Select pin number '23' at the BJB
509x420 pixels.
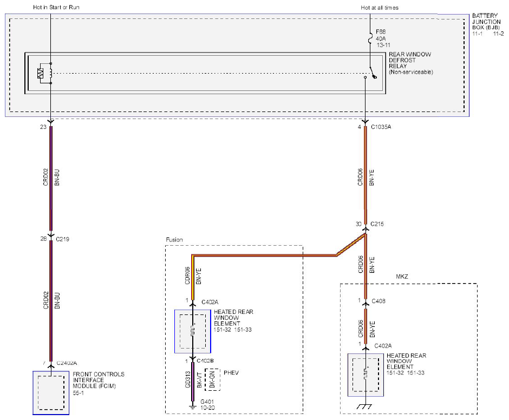pos(43,127)
